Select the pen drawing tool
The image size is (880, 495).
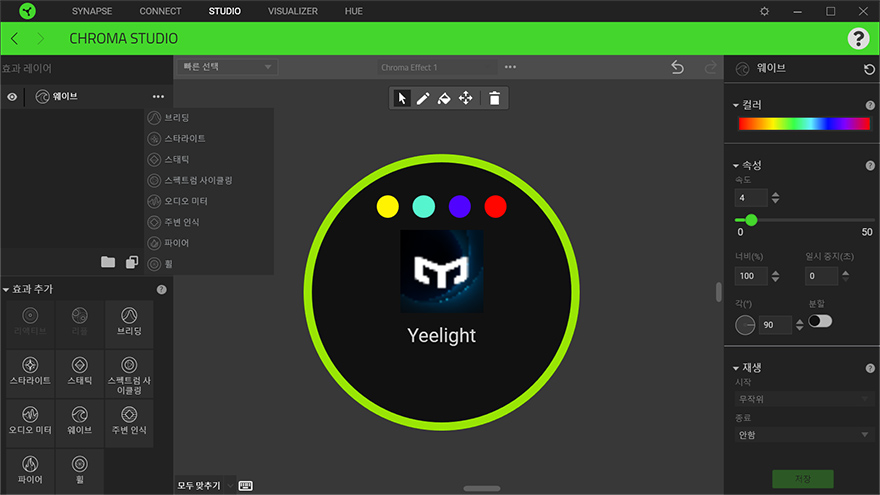pos(423,98)
